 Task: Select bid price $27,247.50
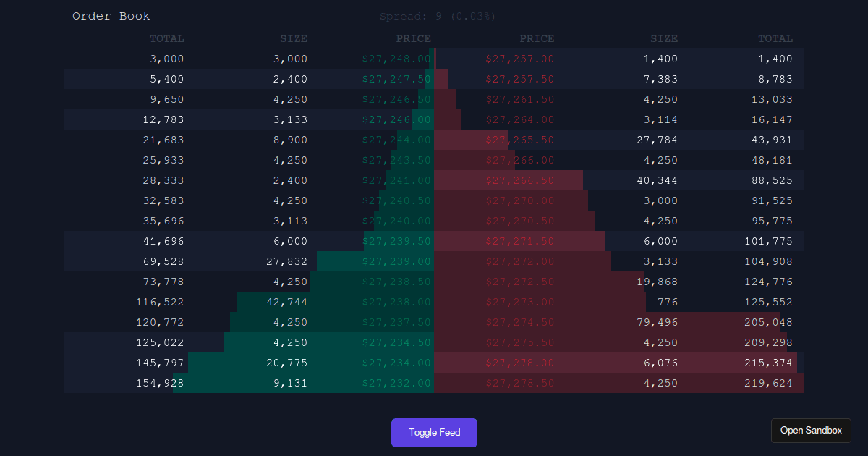396,79
